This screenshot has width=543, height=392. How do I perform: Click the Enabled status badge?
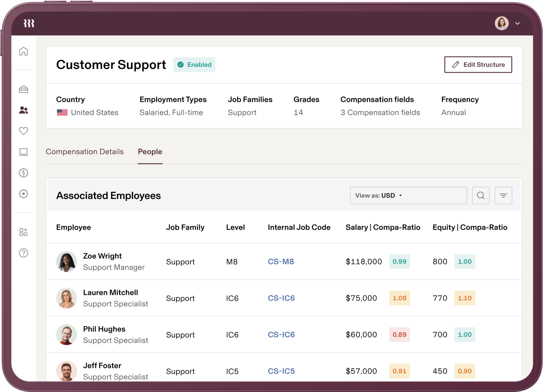point(194,65)
